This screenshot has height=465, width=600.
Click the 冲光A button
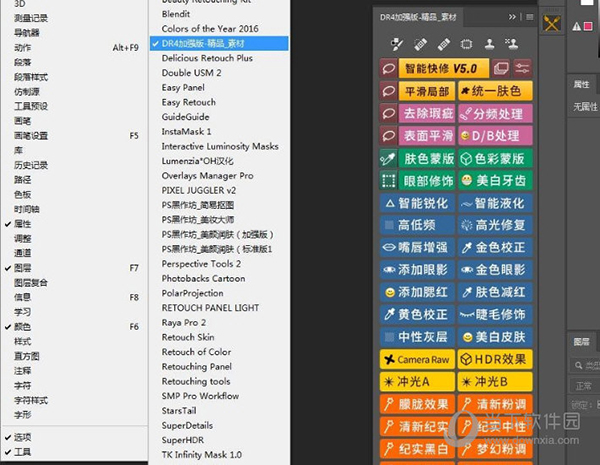tap(417, 382)
